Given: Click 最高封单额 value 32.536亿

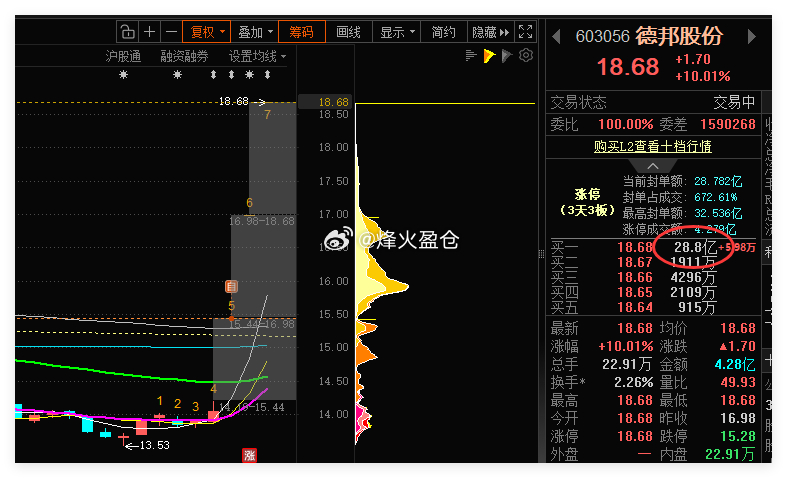Looking at the screenshot, I should [x=718, y=213].
